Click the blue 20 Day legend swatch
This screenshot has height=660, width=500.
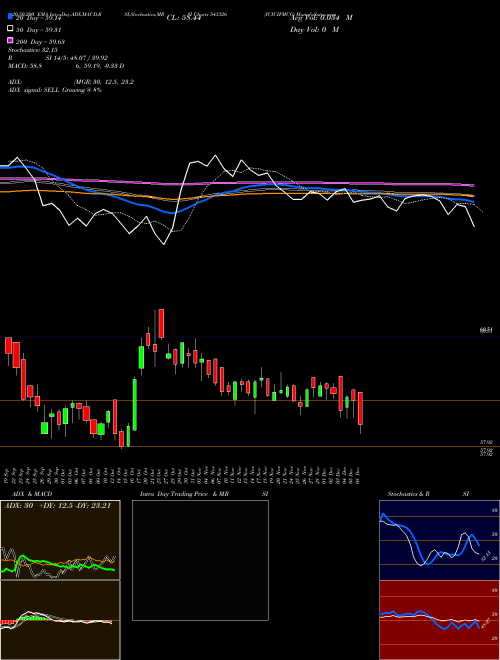coord(10,16)
